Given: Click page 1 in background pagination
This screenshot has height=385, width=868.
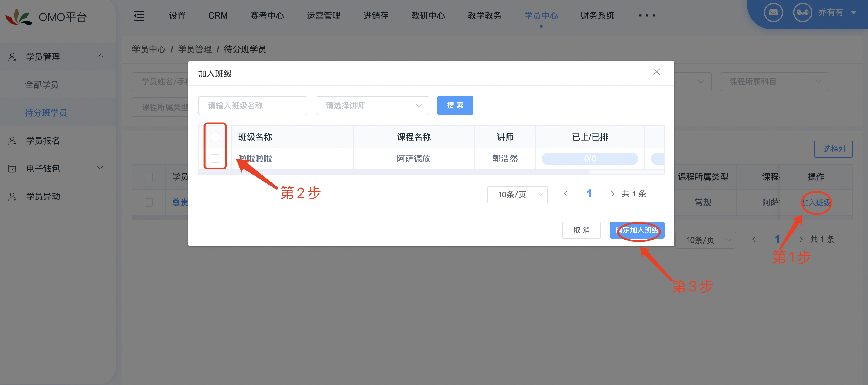Looking at the screenshot, I should pyautogui.click(x=777, y=239).
